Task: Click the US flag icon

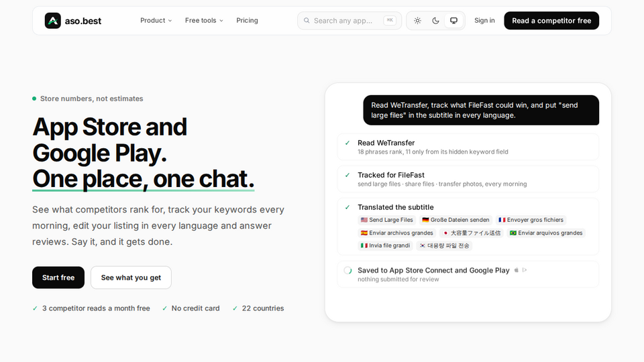Action: click(x=364, y=220)
